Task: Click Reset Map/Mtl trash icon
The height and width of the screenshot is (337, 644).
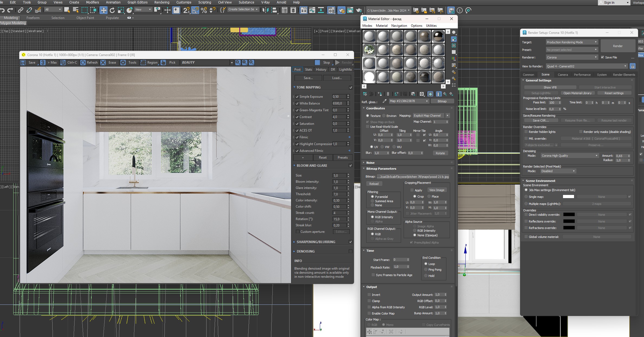Action: pyautogui.click(x=388, y=94)
